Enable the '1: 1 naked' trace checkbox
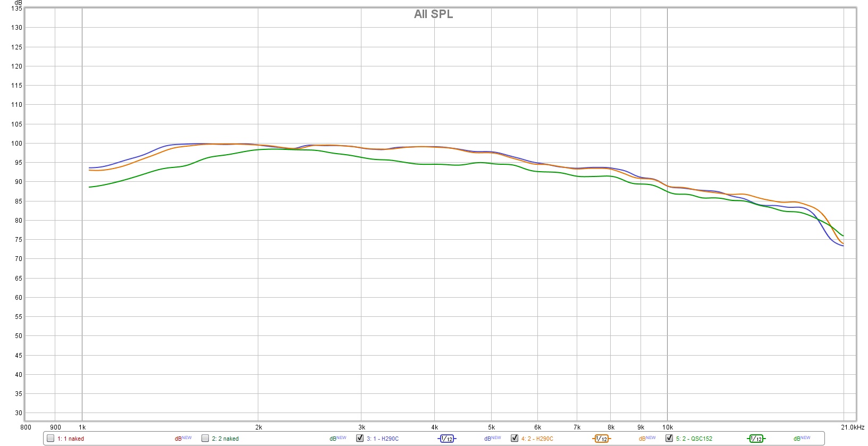Screen dimensions: 868x446 click(50, 439)
